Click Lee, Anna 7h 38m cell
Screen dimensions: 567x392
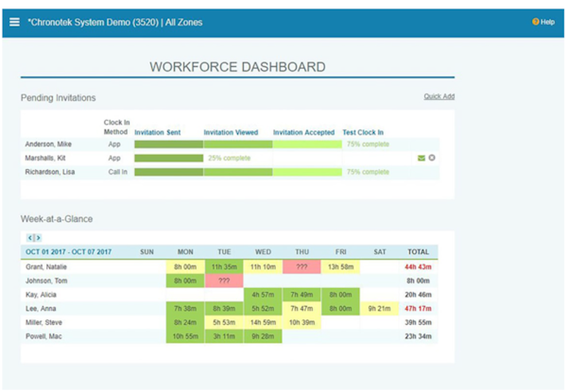[185, 309]
